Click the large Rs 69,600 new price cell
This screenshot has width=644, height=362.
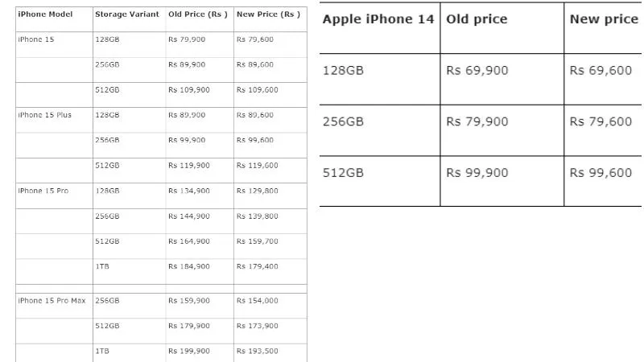tap(601, 71)
